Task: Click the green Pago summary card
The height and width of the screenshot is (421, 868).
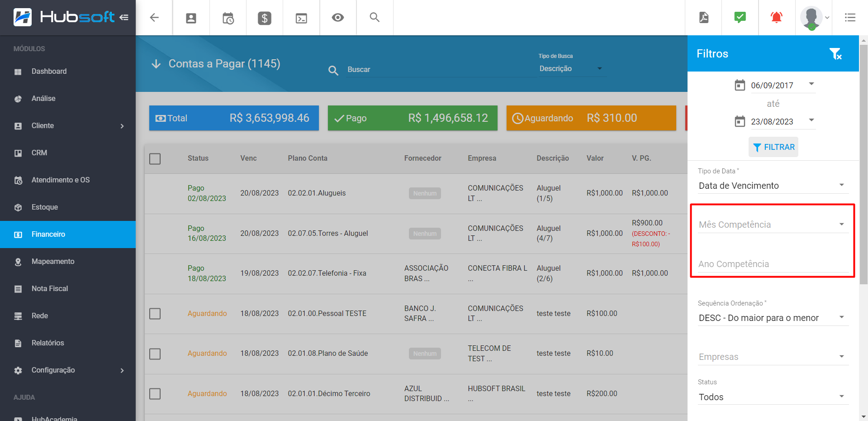Action: point(413,118)
